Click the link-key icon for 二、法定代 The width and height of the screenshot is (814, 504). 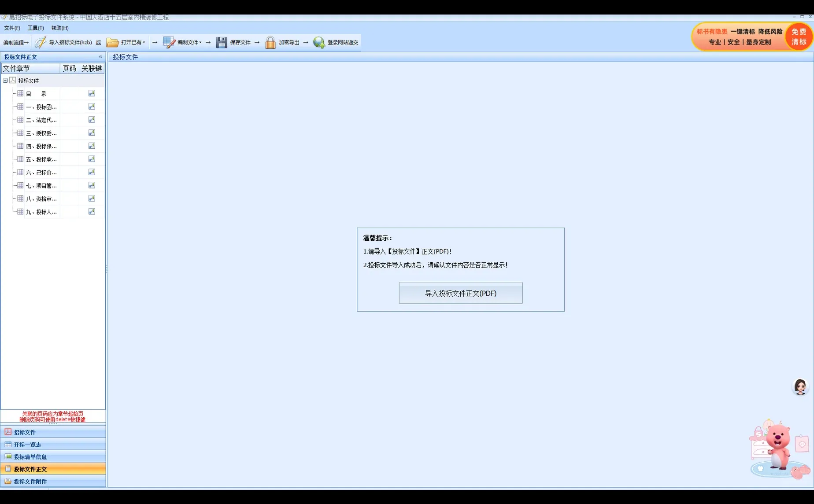tap(92, 120)
